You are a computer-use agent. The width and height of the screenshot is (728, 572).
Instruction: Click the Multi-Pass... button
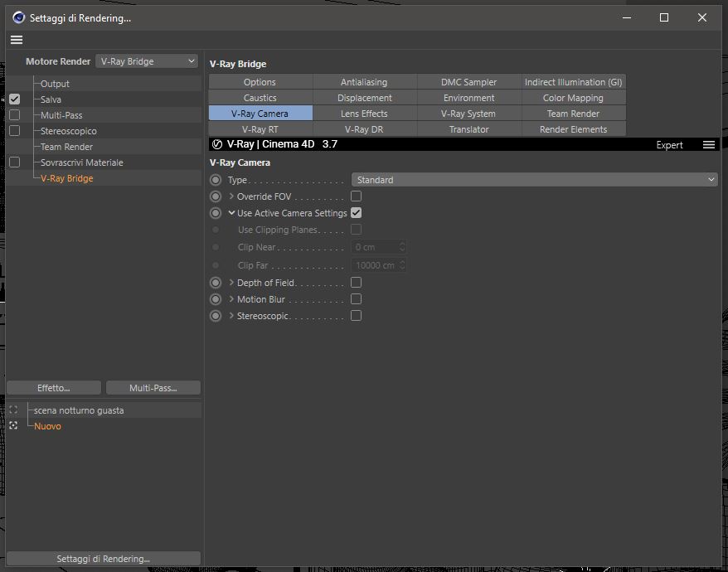coord(153,388)
